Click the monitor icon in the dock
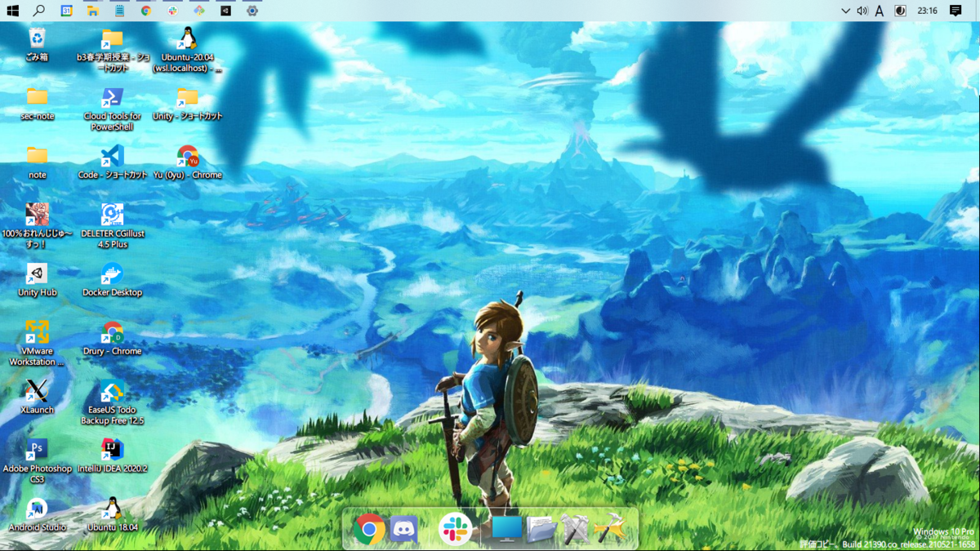This screenshot has width=980, height=551. coord(506,529)
